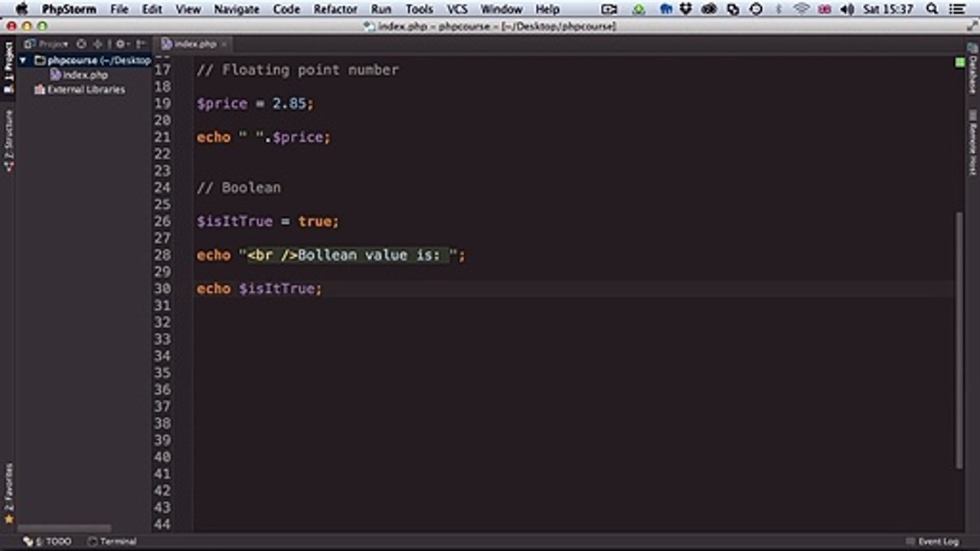Click the Dropbox menu bar icon
This screenshot has height=551, width=980.
tap(687, 9)
